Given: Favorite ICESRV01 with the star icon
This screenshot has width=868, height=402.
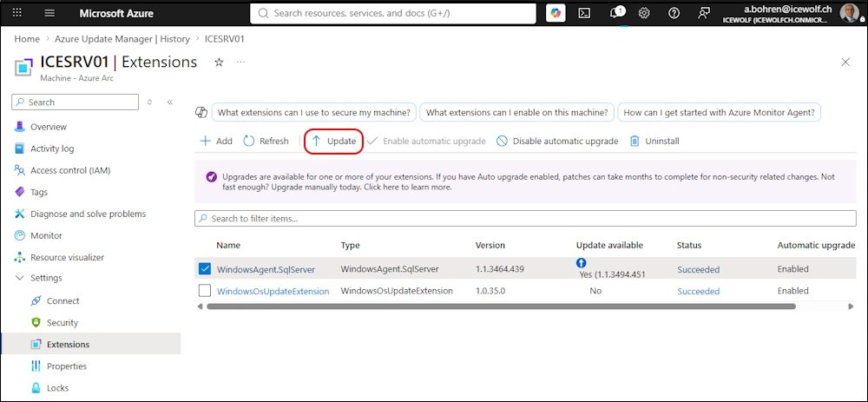Looking at the screenshot, I should tap(219, 62).
